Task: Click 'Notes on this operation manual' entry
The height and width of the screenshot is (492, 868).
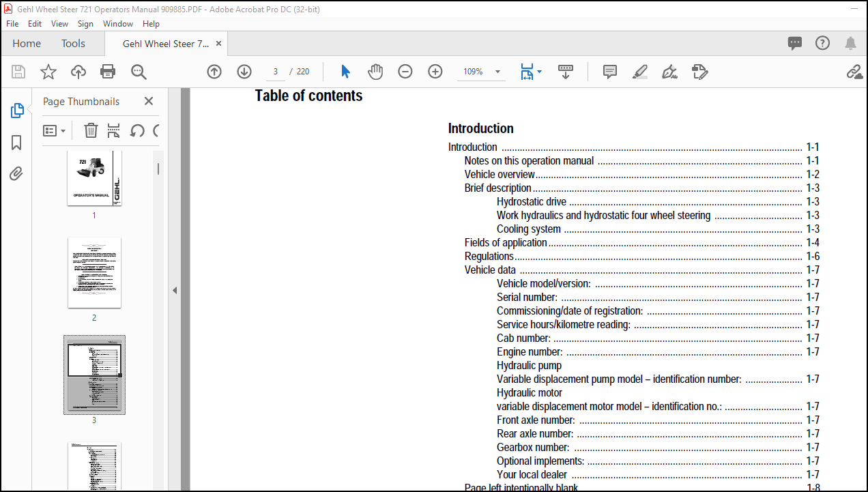Action: (x=529, y=161)
